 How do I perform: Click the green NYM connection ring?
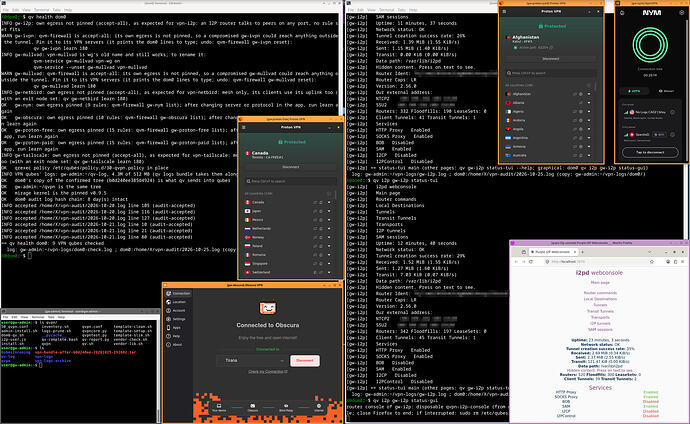[650, 44]
